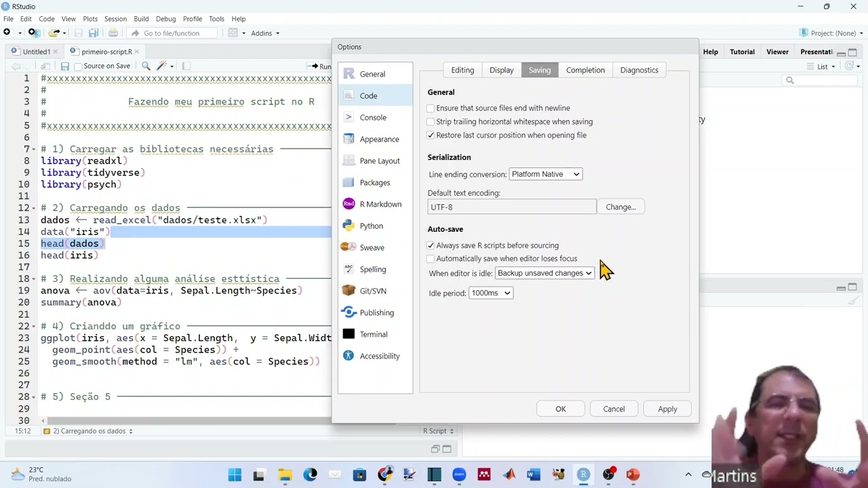Switch to the Untitled1 editor tab
This screenshot has width=868, height=488.
point(36,52)
